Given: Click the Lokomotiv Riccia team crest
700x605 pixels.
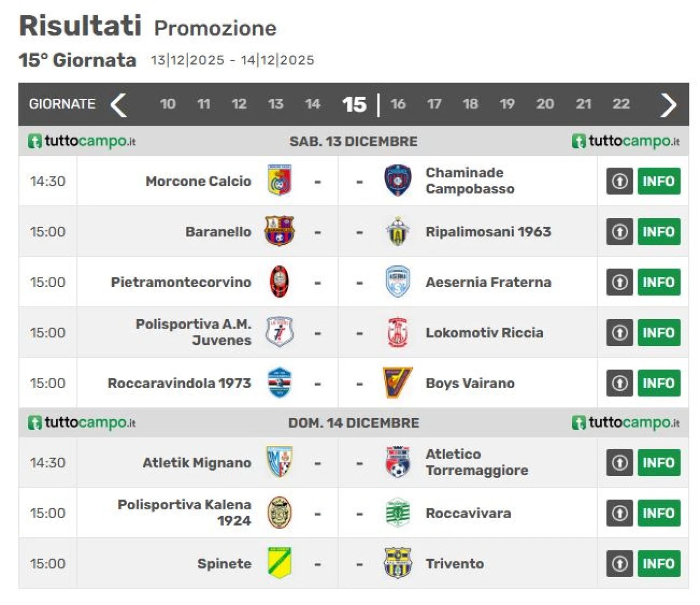Looking at the screenshot, I should click(398, 332).
